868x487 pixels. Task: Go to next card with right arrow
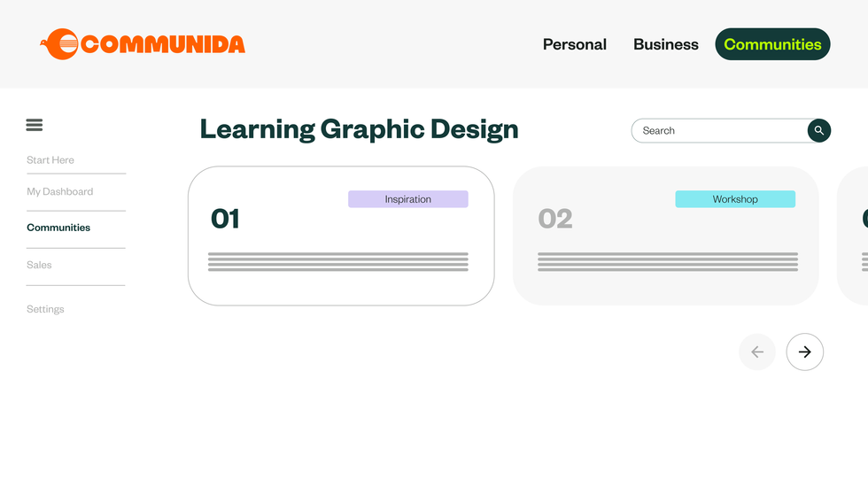pyautogui.click(x=804, y=352)
